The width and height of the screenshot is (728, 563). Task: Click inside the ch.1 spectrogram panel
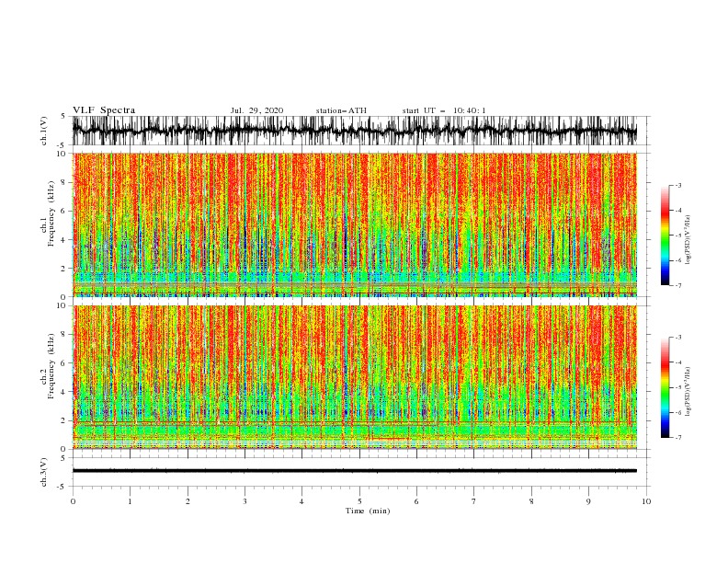coord(355,224)
